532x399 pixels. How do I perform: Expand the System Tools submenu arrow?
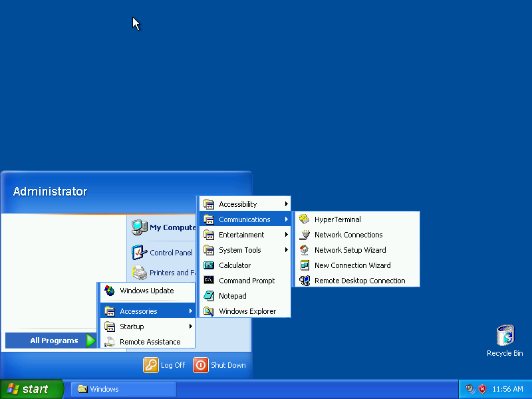(x=287, y=250)
